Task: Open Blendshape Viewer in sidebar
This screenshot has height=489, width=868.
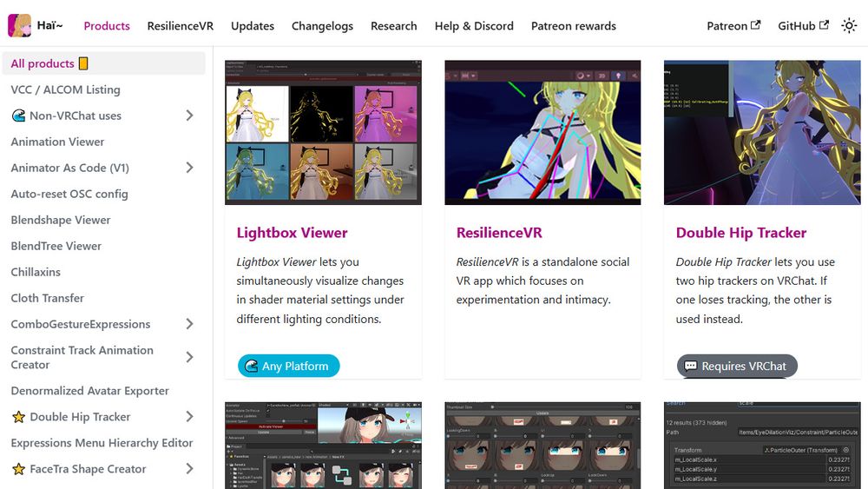Action: point(61,220)
